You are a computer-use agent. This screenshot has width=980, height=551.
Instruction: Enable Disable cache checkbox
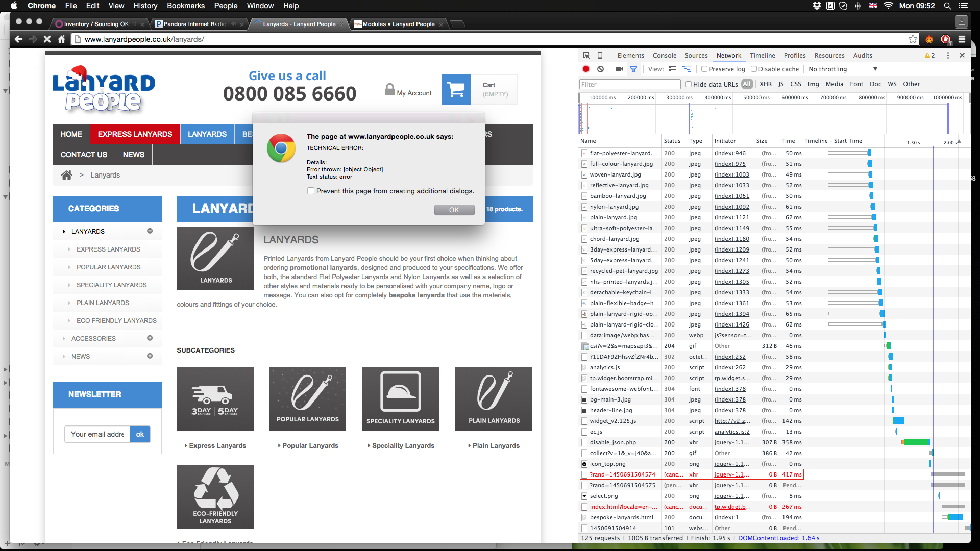(754, 69)
